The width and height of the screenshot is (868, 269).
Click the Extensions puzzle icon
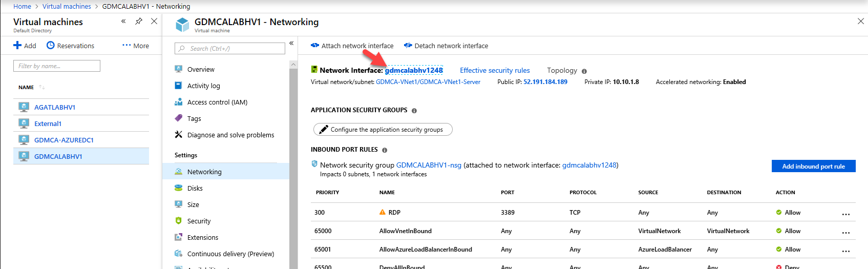(178, 237)
